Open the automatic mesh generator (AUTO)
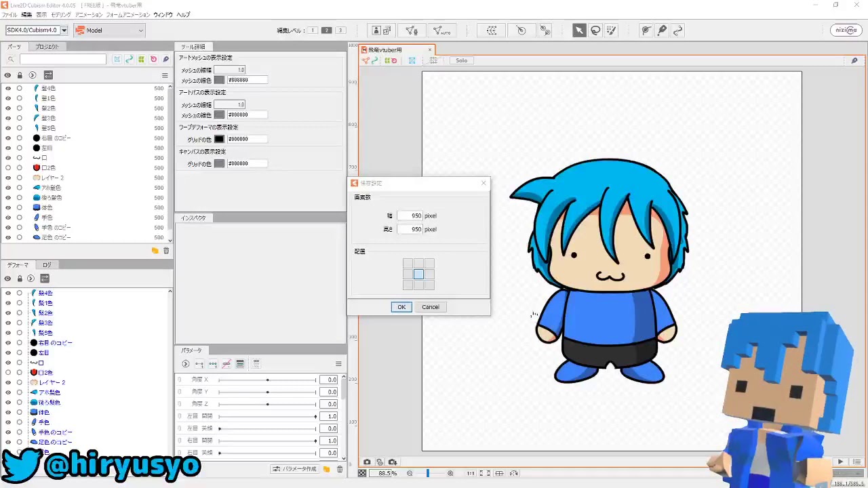The height and width of the screenshot is (488, 868). tap(442, 30)
